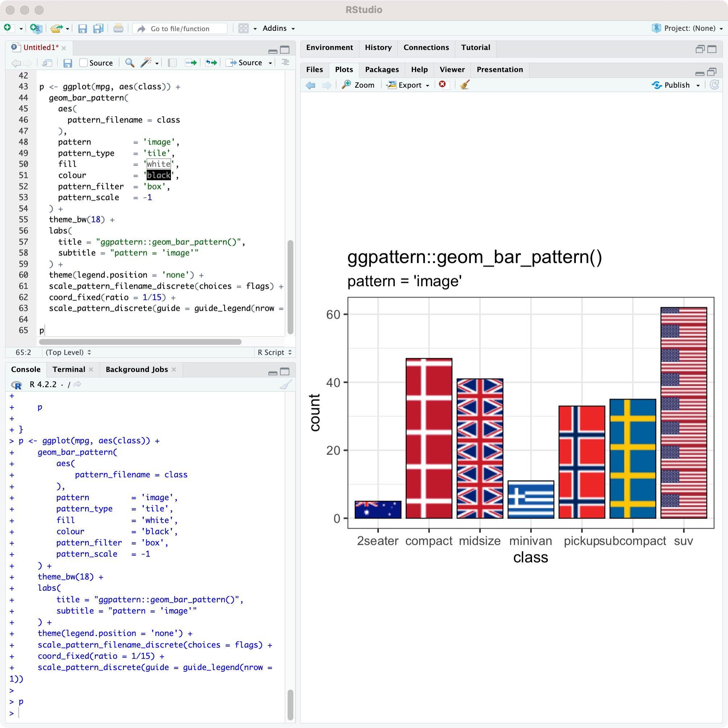Click the compile report notebook icon
Viewport: 728px width, 728px height.
172,63
